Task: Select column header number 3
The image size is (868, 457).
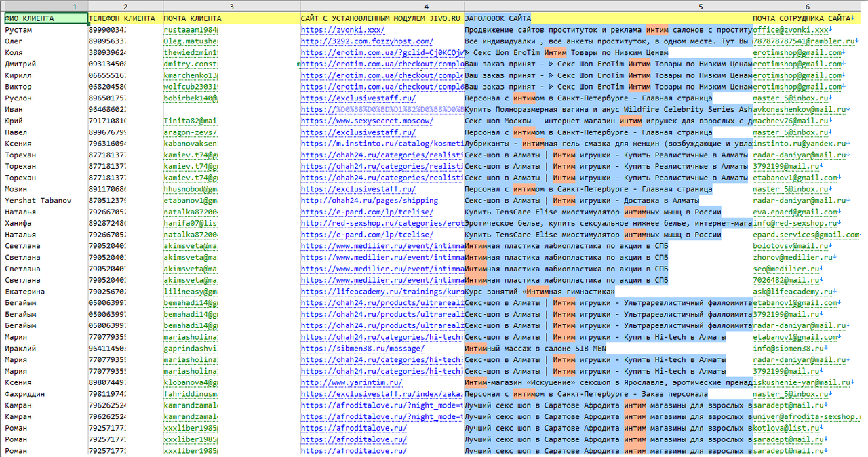Action: pyautogui.click(x=231, y=6)
